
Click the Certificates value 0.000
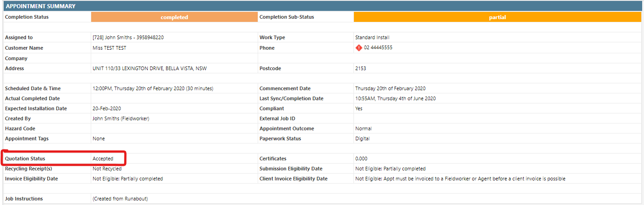(x=361, y=159)
